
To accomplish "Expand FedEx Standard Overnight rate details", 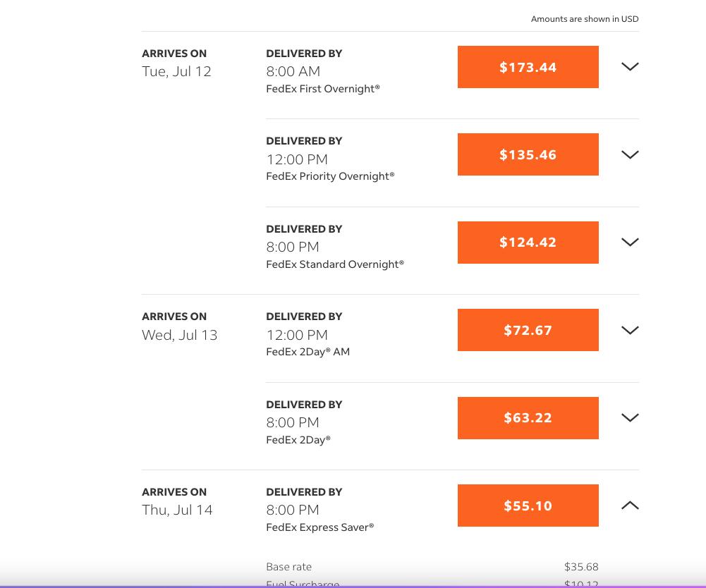I will point(630,242).
